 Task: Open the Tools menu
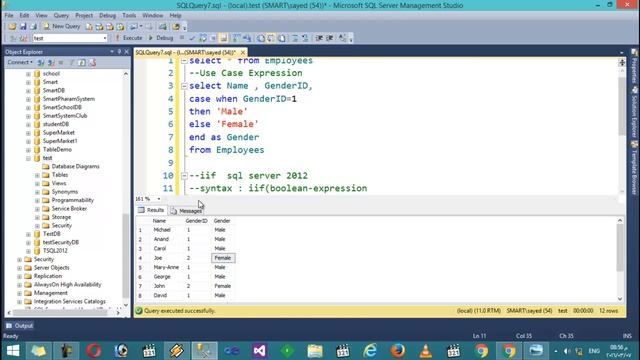coord(129,16)
